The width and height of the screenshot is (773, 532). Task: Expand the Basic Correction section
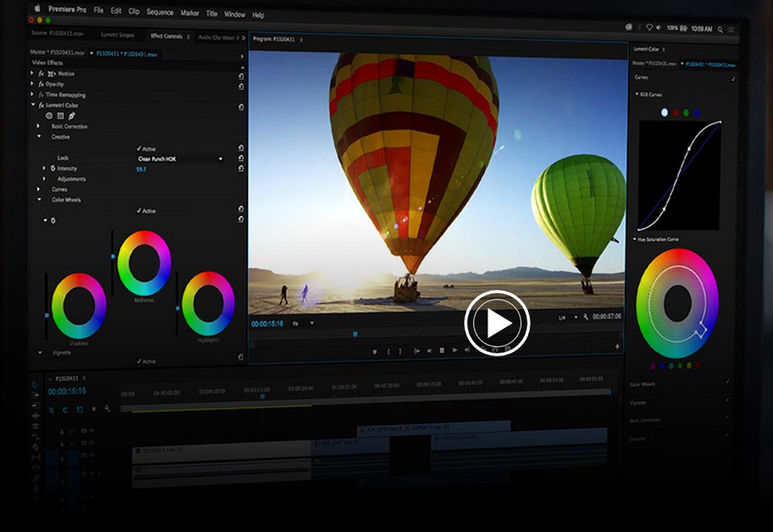pyautogui.click(x=38, y=126)
